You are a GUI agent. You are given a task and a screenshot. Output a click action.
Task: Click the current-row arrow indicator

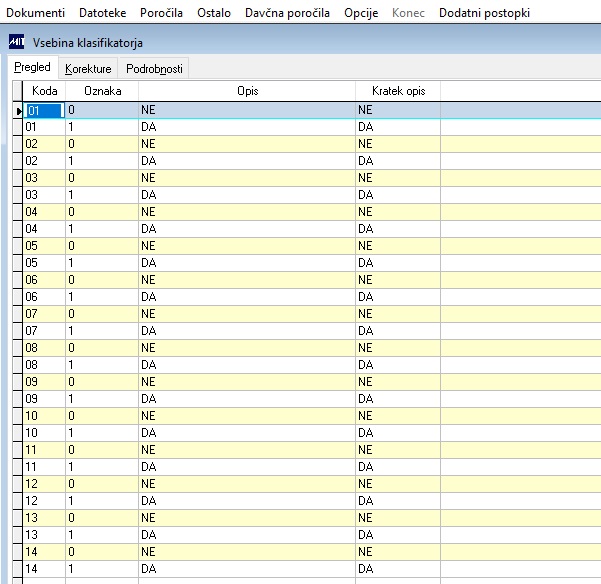[x=18, y=111]
